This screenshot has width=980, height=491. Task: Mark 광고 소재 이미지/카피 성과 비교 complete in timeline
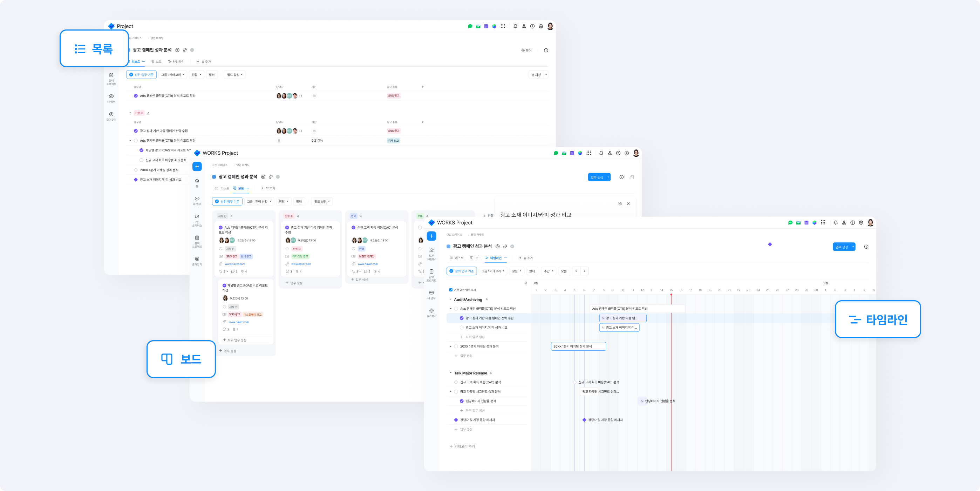click(462, 327)
